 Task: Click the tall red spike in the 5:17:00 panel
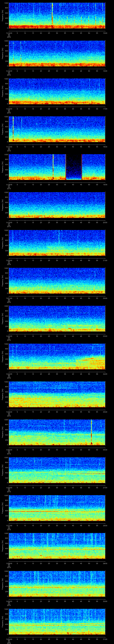pos(13,129)
